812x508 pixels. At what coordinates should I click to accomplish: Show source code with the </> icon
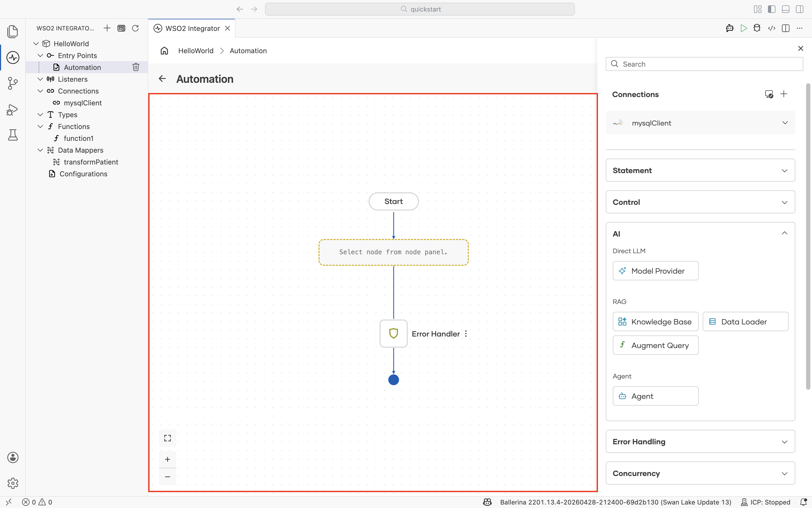click(772, 28)
